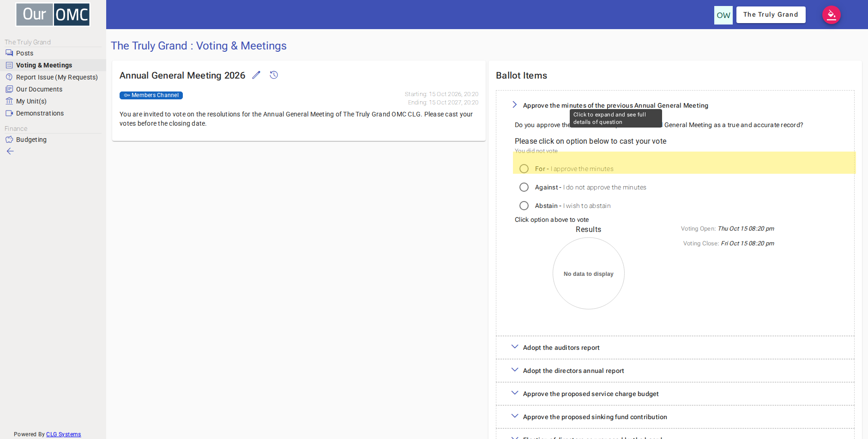
Task: Open meeting history clock icon
Action: pyautogui.click(x=274, y=75)
